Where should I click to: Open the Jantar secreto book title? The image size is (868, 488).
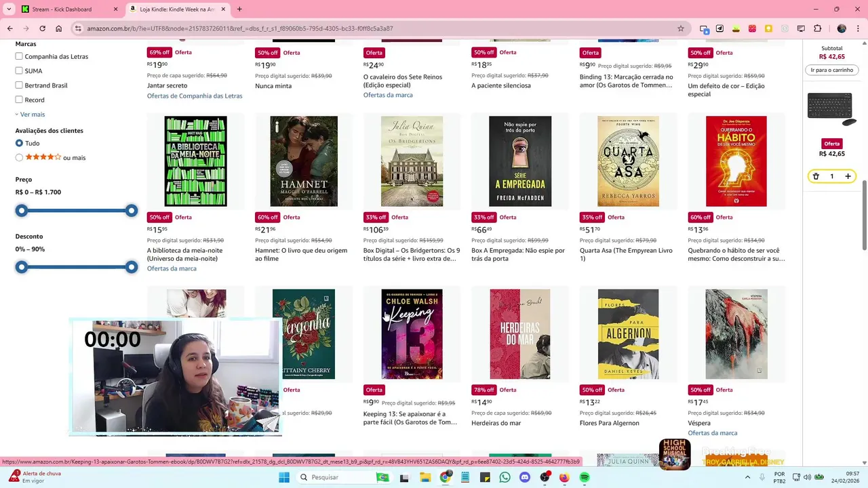coord(167,85)
